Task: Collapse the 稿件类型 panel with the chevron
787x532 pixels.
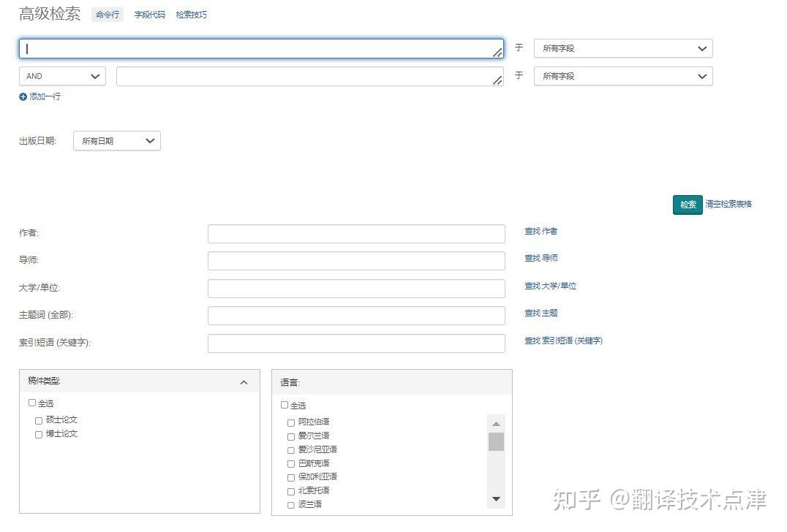Action: (x=244, y=383)
